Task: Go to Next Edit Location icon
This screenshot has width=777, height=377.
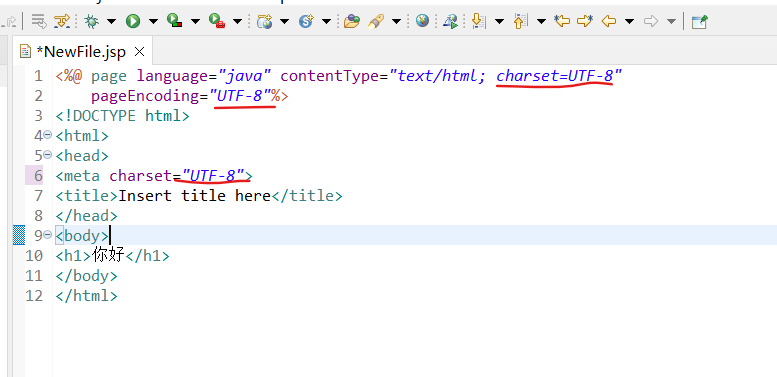Action: [x=585, y=21]
